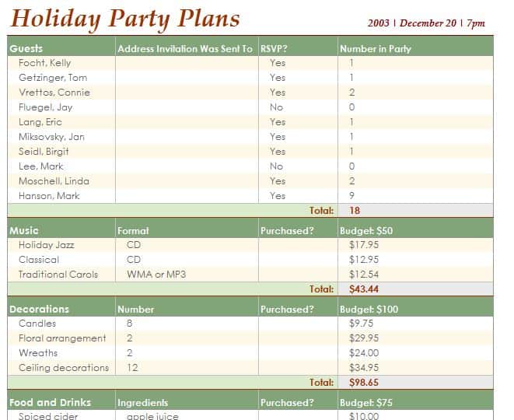Image resolution: width=514 pixels, height=420 pixels.
Task: Click the Address Invitation Was Sent To header
Action: 187,48
